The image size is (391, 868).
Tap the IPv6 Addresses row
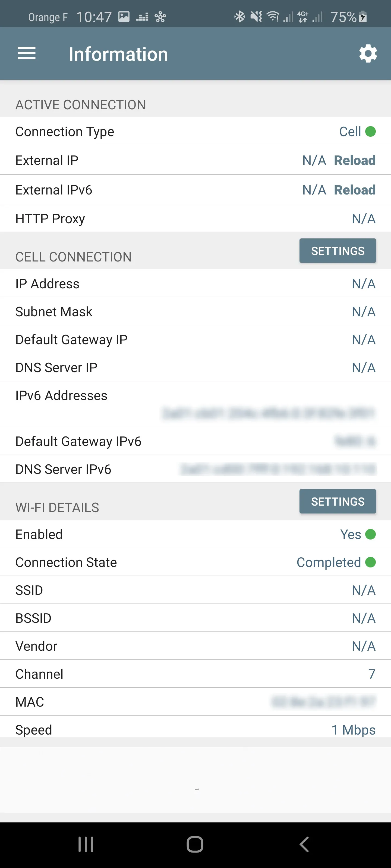(195, 404)
